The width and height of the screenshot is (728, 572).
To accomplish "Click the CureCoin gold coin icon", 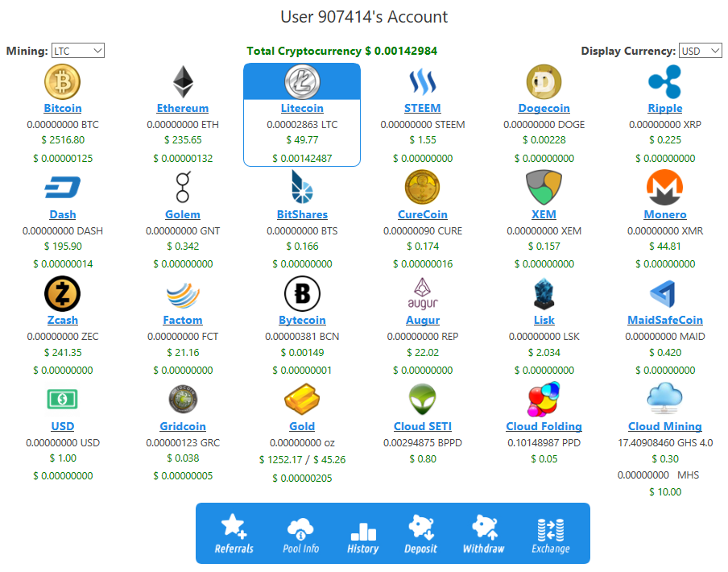I will (423, 187).
